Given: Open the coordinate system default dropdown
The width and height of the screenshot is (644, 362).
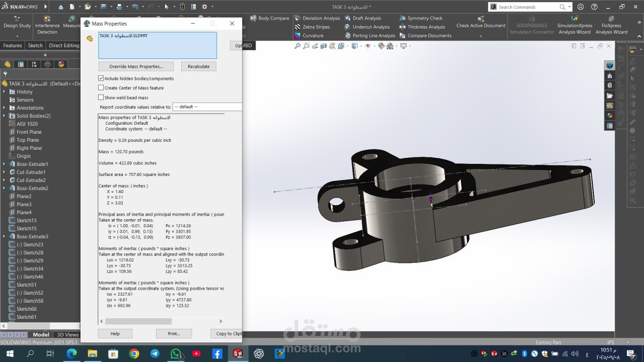Looking at the screenshot, I should [207, 107].
